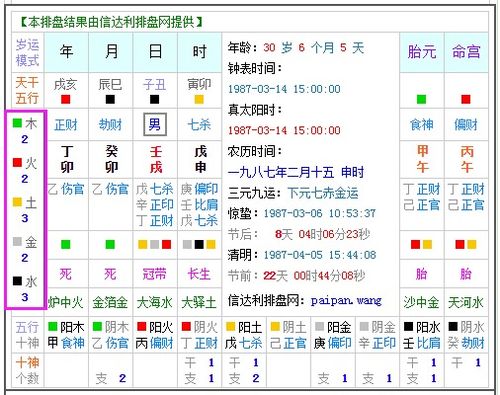Click the 天干五行 row label
This screenshot has width=500, height=395.
click(27, 90)
